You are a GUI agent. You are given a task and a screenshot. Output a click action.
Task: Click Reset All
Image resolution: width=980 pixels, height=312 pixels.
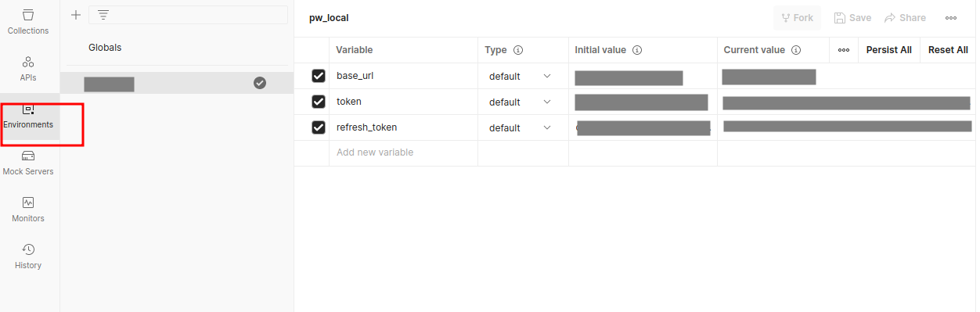click(x=948, y=50)
